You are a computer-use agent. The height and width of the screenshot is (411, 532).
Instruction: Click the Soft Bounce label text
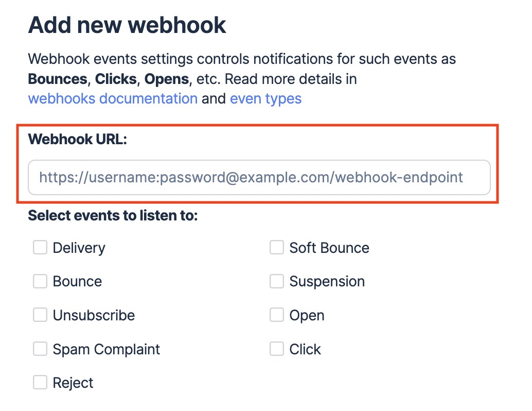point(329,248)
